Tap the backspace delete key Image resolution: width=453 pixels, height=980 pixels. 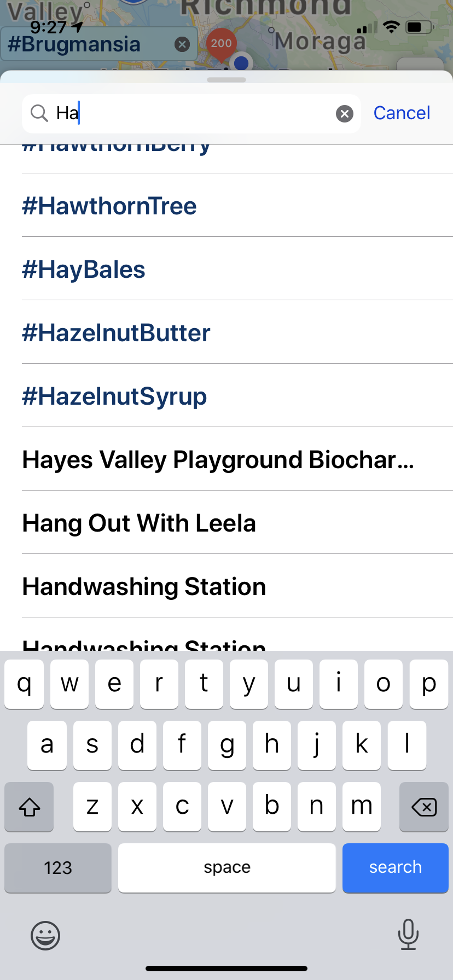tap(424, 807)
